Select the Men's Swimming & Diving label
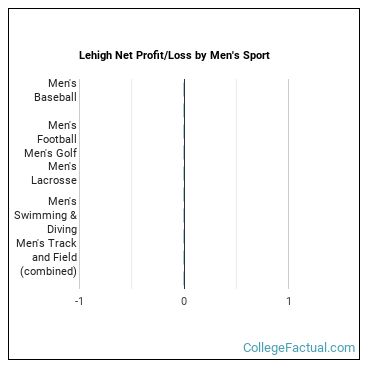This screenshot has height=370, width=370. [45, 215]
